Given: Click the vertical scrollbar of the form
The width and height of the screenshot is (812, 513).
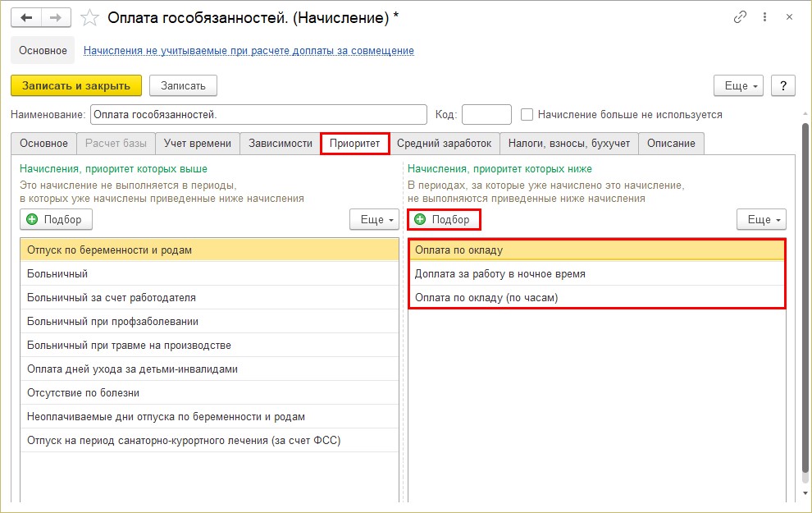Looking at the screenshot, I should 805,298.
